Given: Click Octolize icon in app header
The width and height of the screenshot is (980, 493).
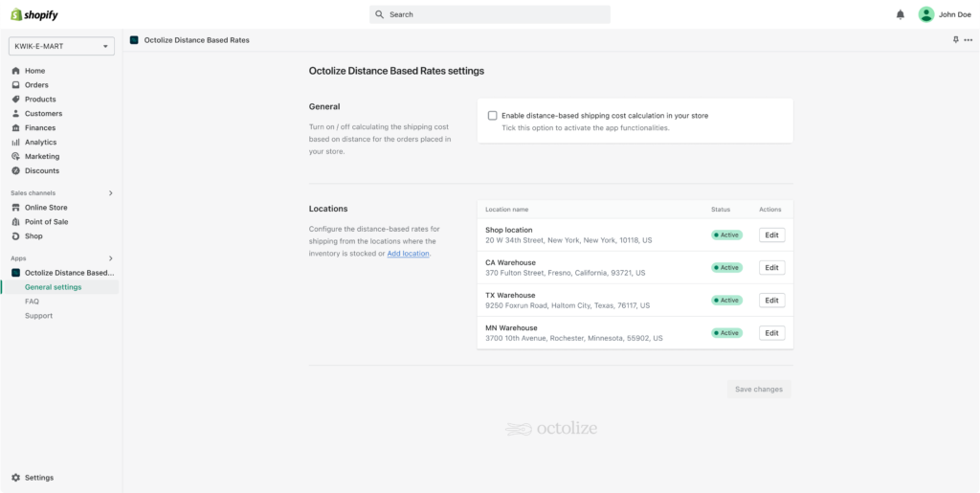Looking at the screenshot, I should (x=134, y=40).
